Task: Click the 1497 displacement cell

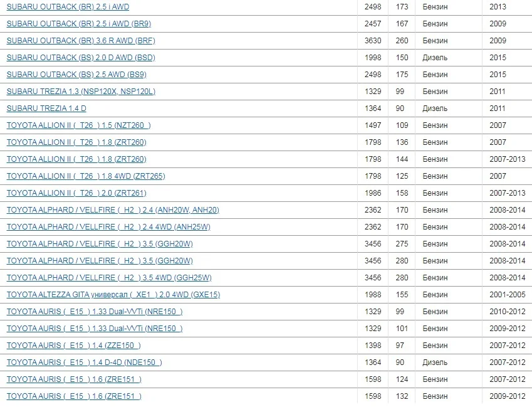Action: (373, 125)
